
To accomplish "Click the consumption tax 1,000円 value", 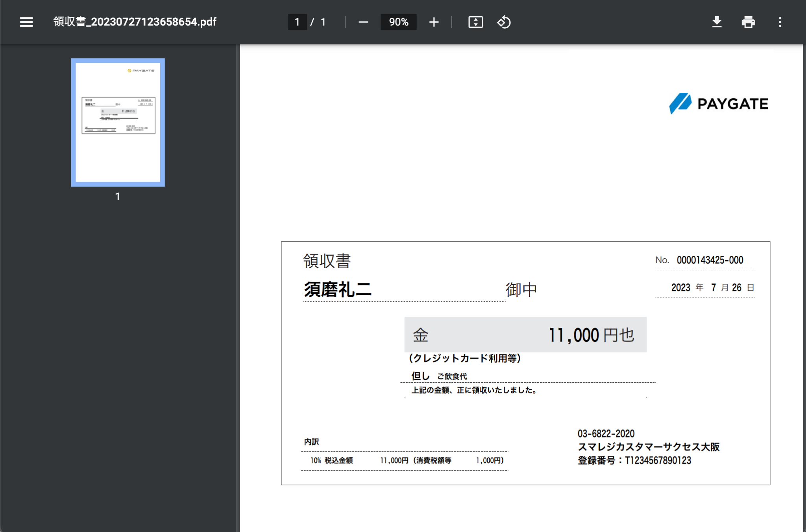I will coord(490,460).
